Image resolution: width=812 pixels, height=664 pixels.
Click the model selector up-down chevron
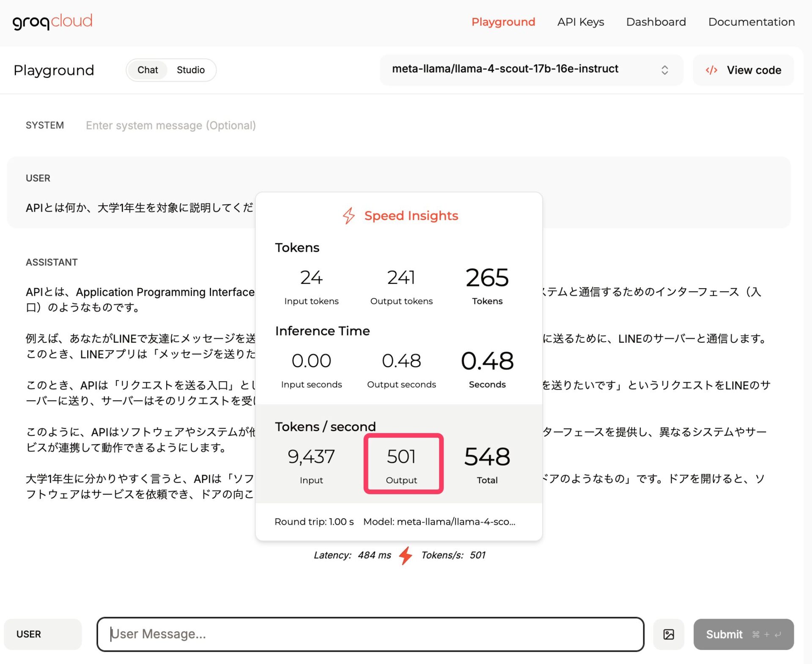coord(664,70)
